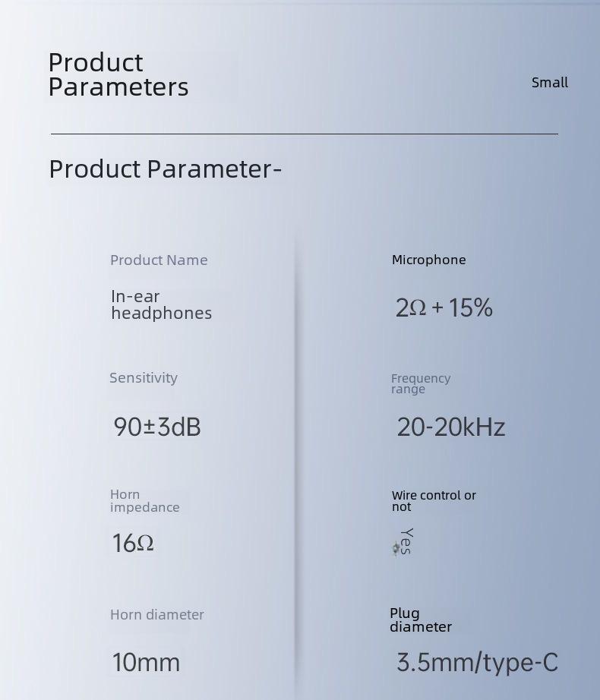This screenshot has width=600, height=700.
Task: Click the Plug diameter label
Action: 421,620
